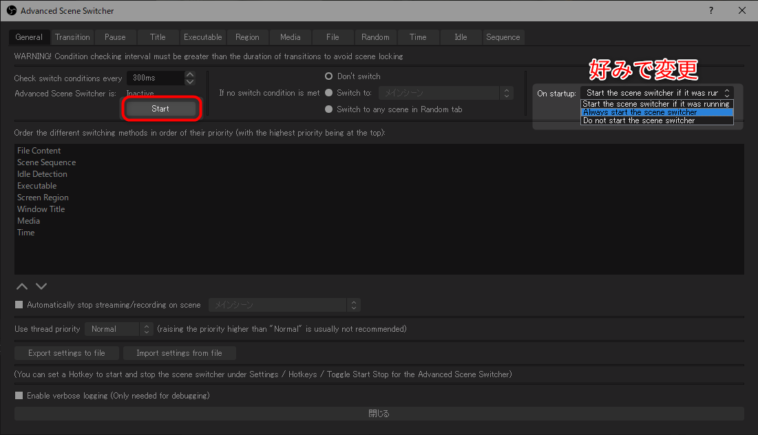Select Time in priority list

point(26,232)
